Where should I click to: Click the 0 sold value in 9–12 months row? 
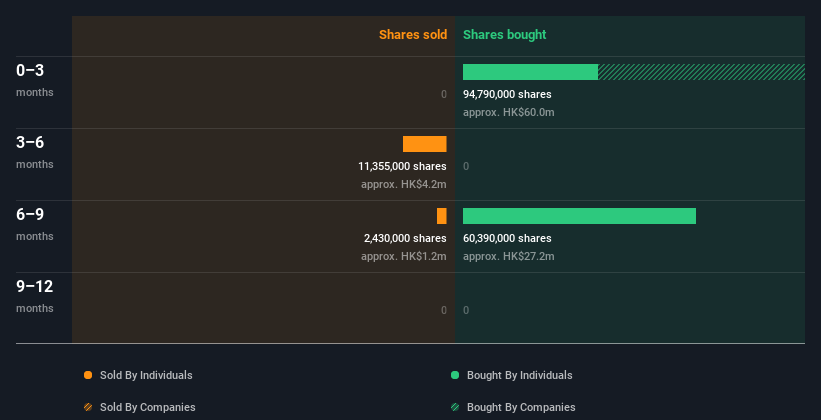(444, 310)
